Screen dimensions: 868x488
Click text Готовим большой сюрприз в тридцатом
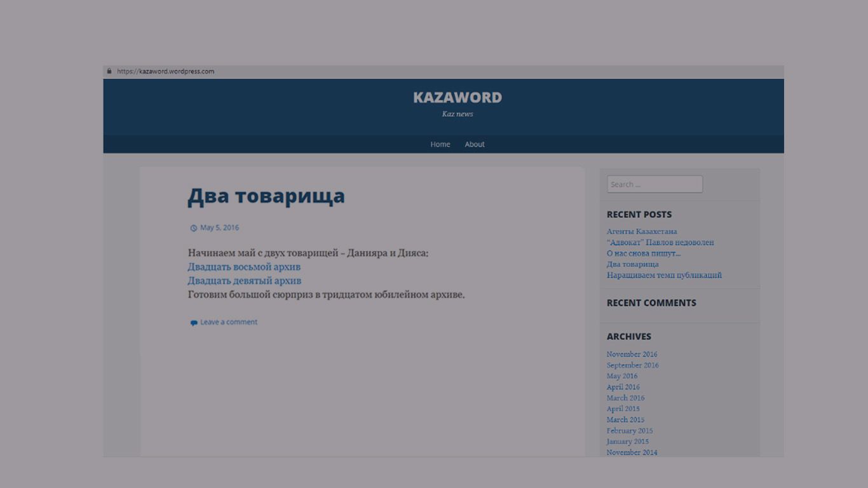pyautogui.click(x=281, y=295)
